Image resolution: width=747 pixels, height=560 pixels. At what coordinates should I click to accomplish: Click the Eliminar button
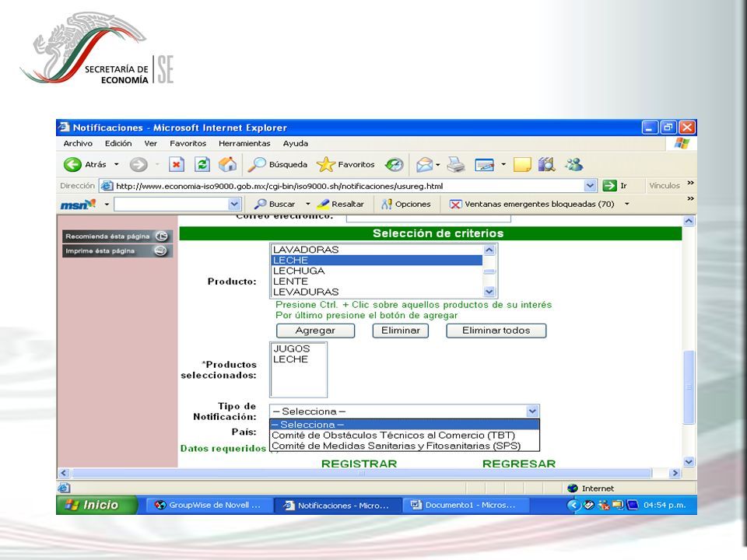(x=401, y=331)
